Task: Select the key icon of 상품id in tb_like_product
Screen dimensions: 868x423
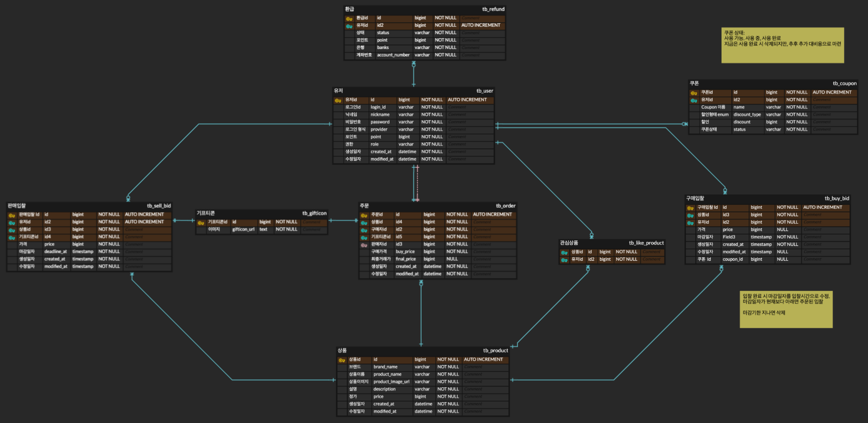Action: tap(564, 253)
